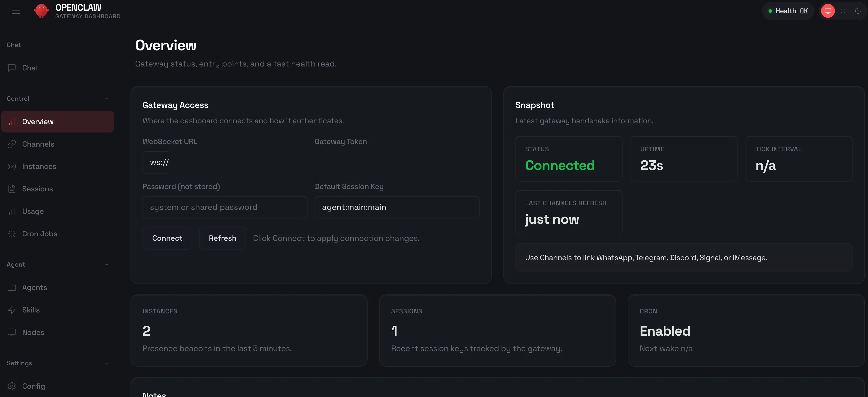Image resolution: width=868 pixels, height=397 pixels.
Task: Open the Config settings item
Action: coord(33,386)
